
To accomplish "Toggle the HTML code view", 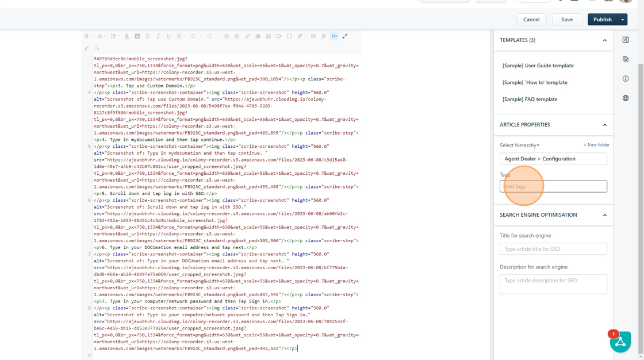I will pos(334,36).
